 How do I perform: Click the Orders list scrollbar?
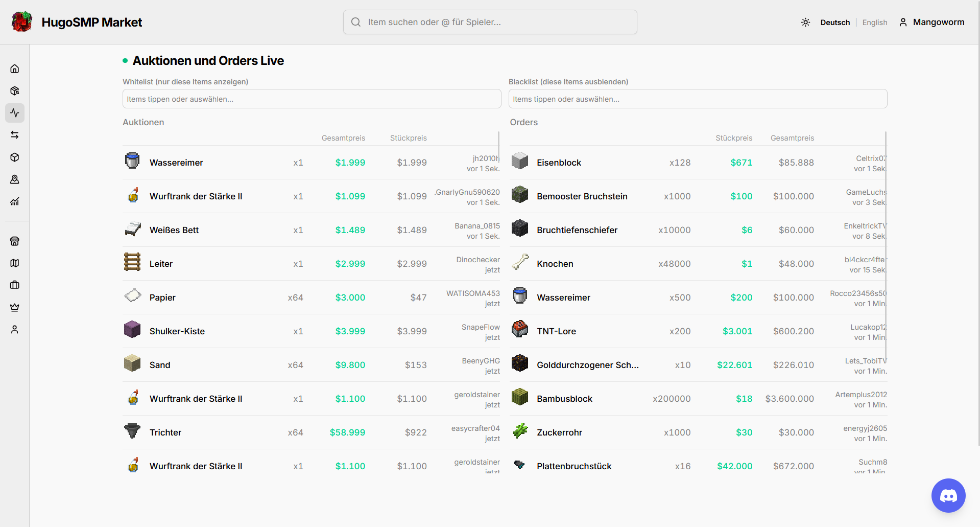click(x=886, y=245)
